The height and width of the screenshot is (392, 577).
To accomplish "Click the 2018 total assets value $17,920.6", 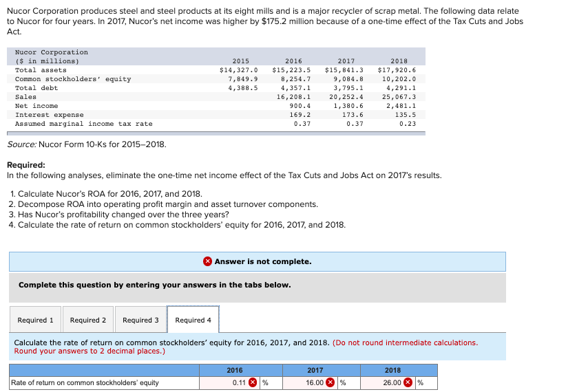I will click(397, 70).
